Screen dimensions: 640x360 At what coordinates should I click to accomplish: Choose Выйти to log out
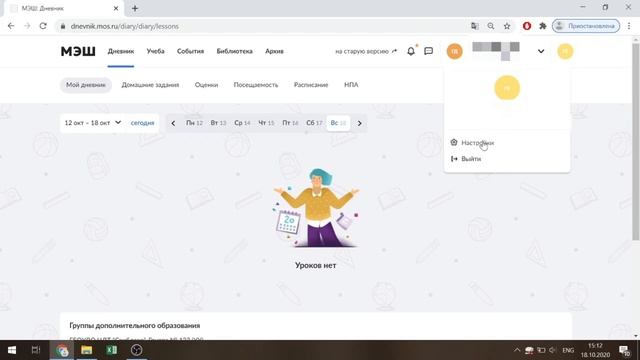[x=471, y=159]
